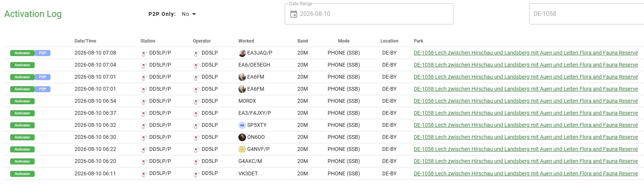The height and width of the screenshot is (184, 644).
Task: Open the DE-1058 park link in the 06:11 row
Action: point(526,173)
